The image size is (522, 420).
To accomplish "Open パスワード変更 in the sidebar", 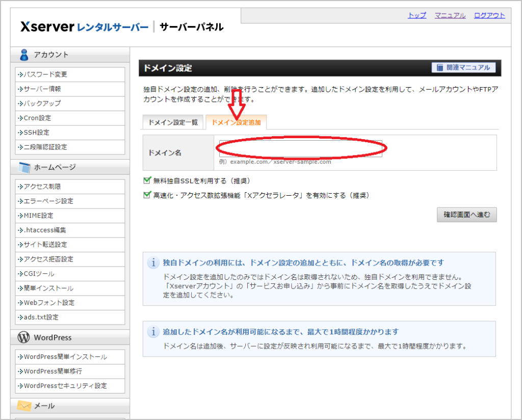I will [x=70, y=74].
